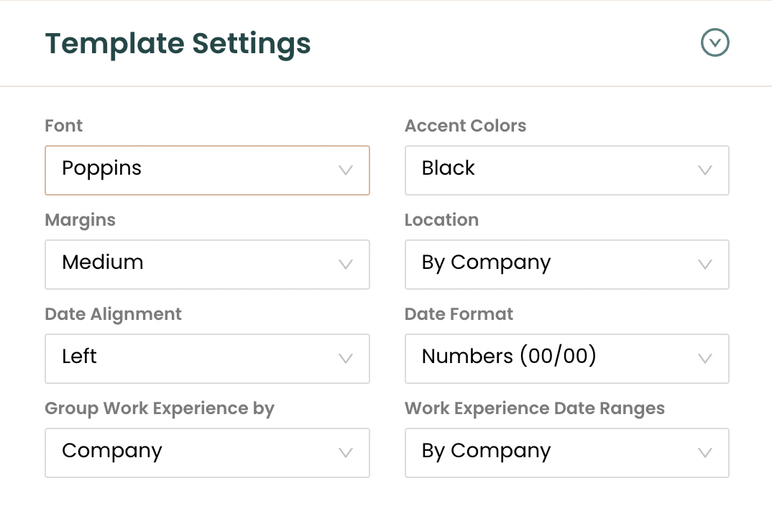Screen dimensions: 772x532
Task: Click the chevron on the Date Alignment dropdown
Action: click(x=346, y=359)
